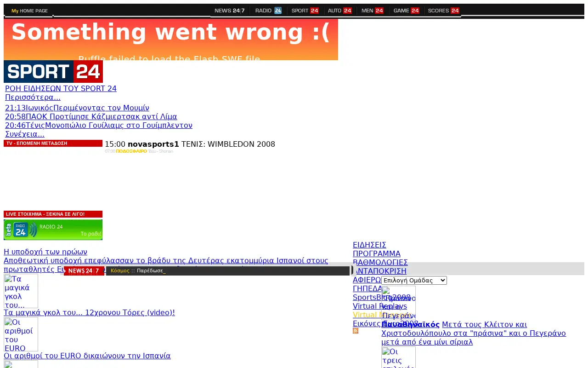Open ΡΟΗ ΕΙΔΗΣΕΩΝ ΤΟΥ SPORT 24 link
The width and height of the screenshot is (588, 368).
pos(61,88)
